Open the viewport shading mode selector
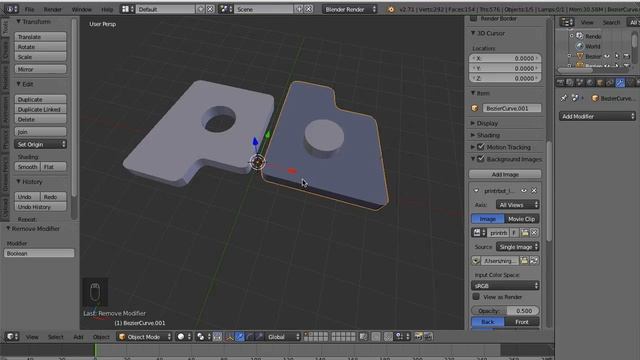Image resolution: width=640 pixels, height=360 pixels. [184, 337]
